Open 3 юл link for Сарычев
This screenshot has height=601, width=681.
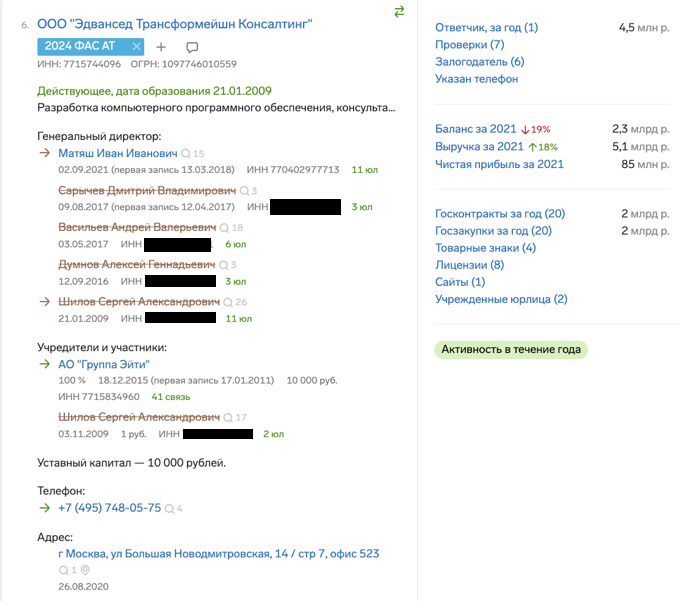(362, 207)
